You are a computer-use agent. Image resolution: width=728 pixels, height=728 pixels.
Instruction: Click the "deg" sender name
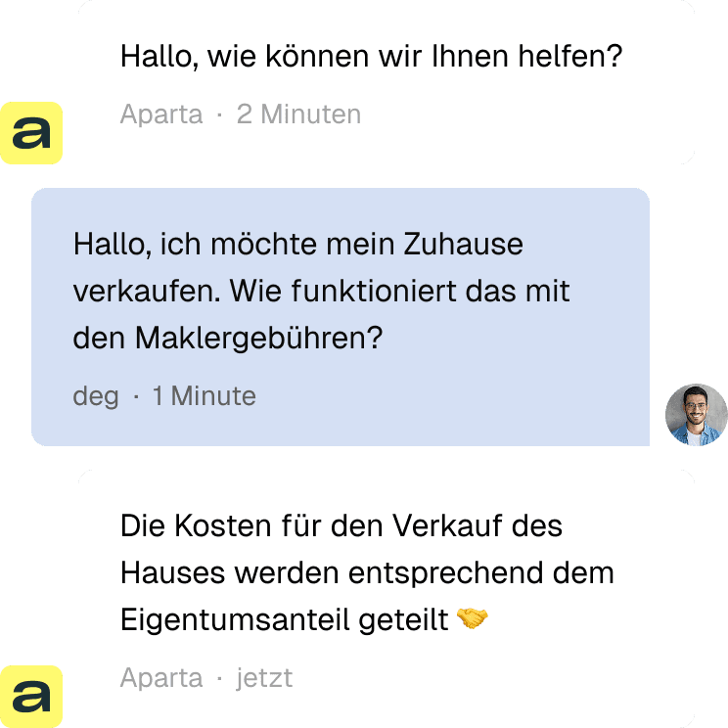coord(96,396)
